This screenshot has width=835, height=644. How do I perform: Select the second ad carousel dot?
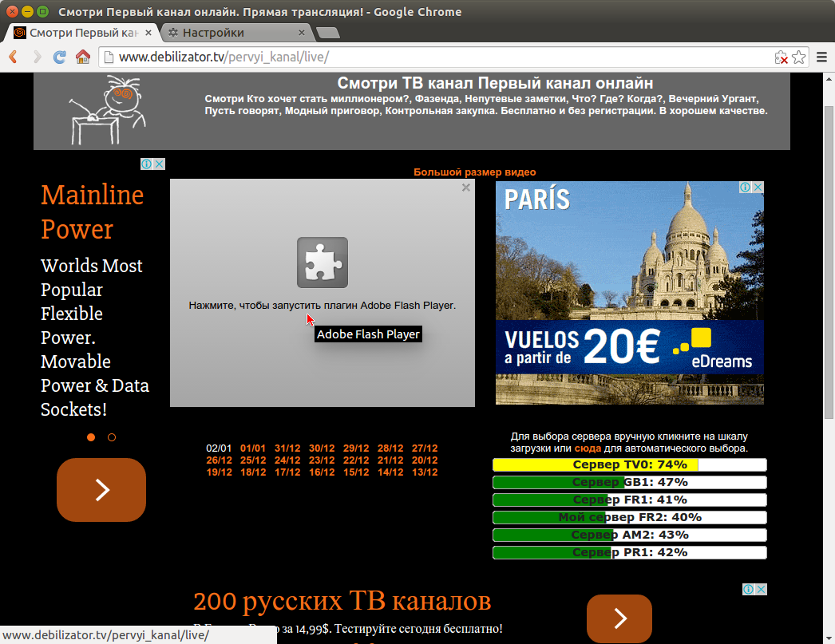pos(111,437)
